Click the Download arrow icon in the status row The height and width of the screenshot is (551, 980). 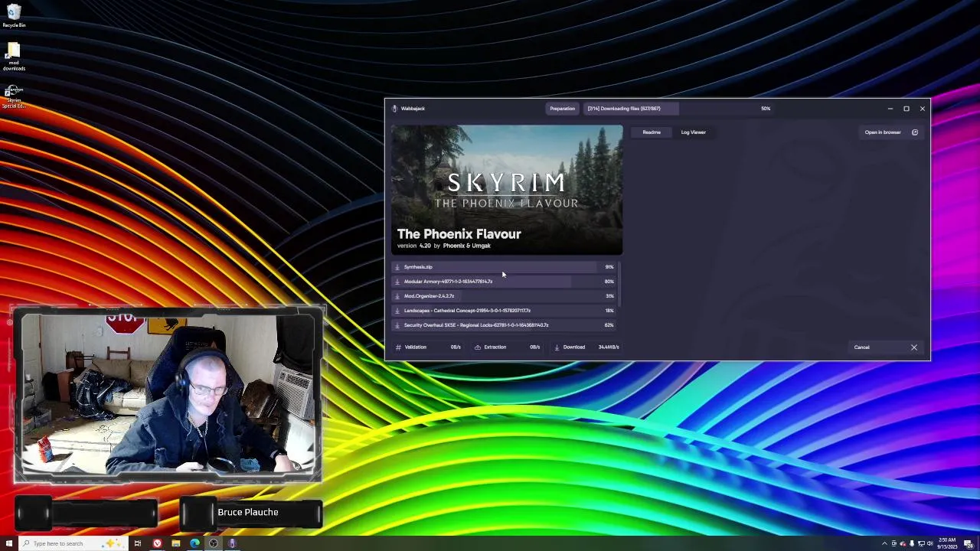click(x=557, y=347)
